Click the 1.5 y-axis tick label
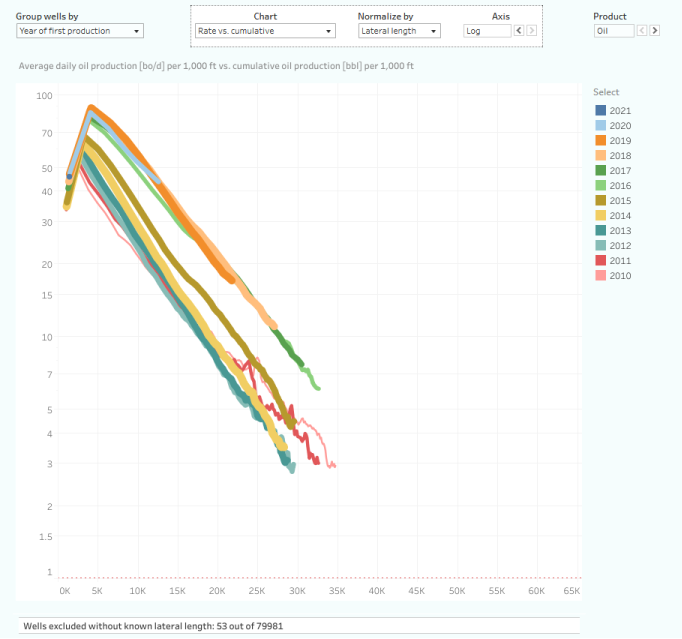The image size is (682, 639). point(46,537)
